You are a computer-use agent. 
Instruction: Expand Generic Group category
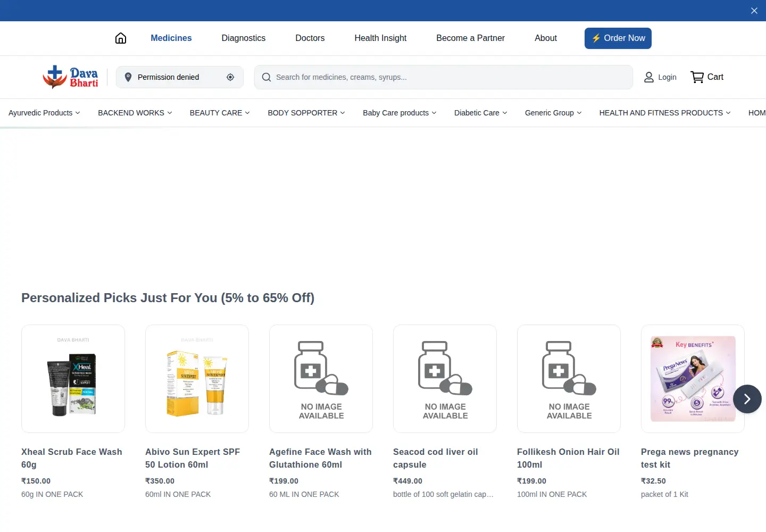[553, 113]
